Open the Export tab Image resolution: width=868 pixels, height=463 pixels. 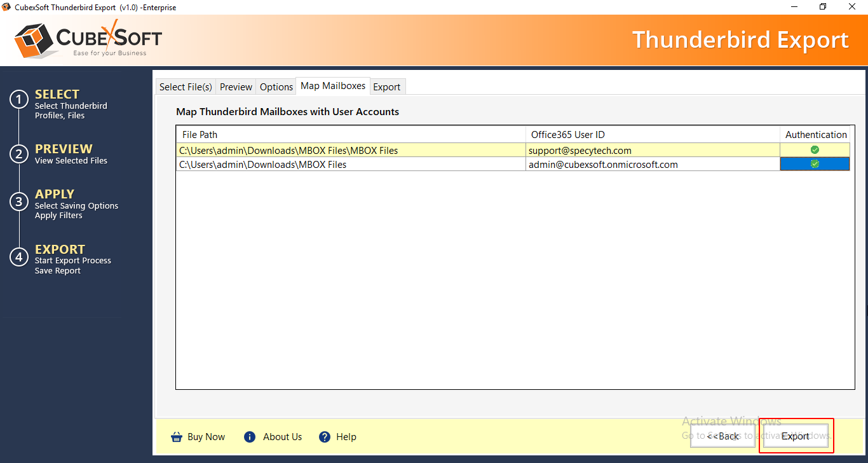tap(387, 87)
